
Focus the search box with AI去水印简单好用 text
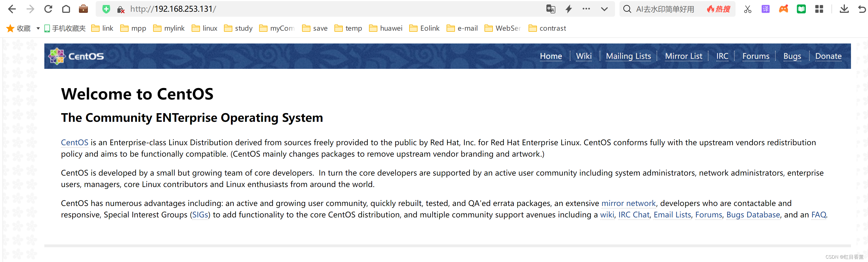665,9
